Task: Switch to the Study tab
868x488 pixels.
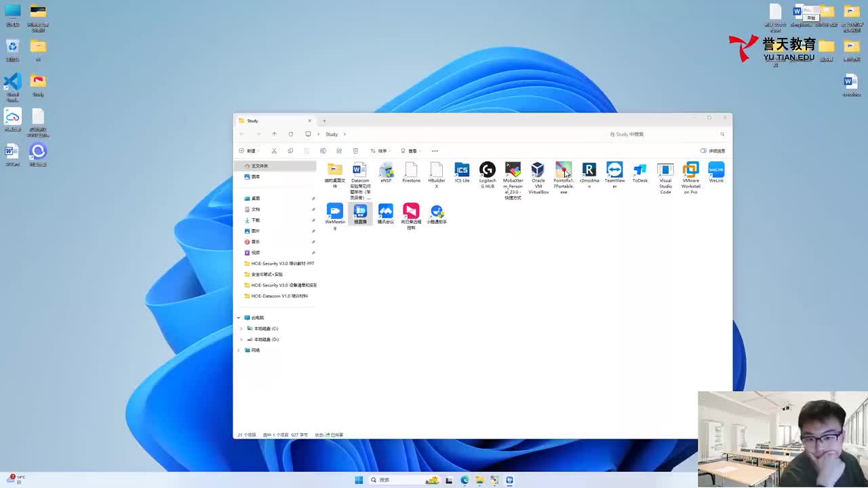Action: coord(275,121)
